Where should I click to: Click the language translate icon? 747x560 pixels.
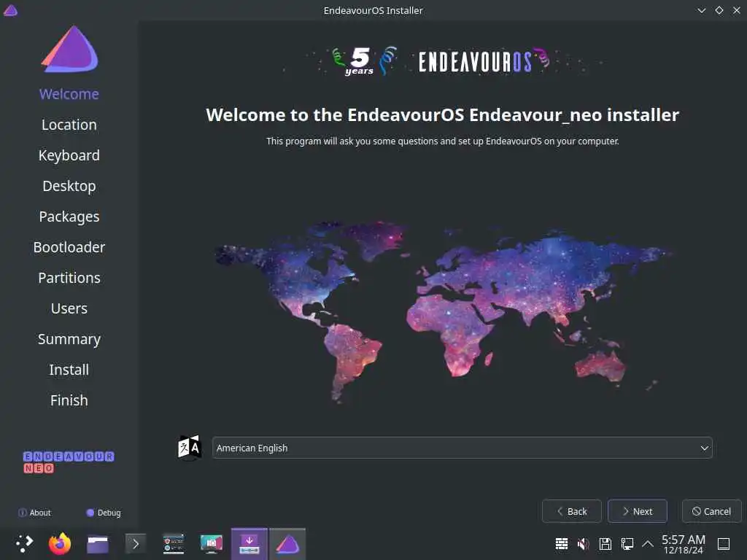pos(189,448)
